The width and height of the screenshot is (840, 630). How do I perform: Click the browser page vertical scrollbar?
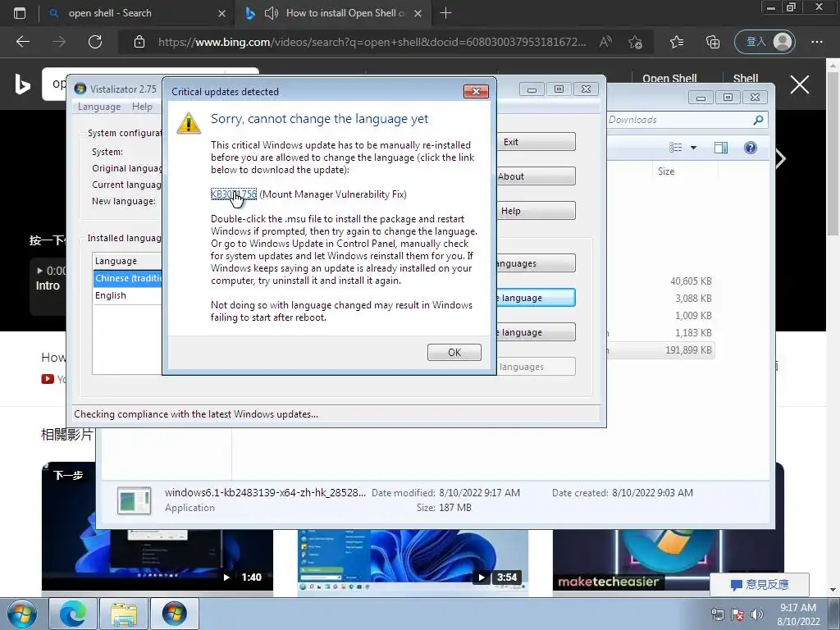tap(833, 153)
